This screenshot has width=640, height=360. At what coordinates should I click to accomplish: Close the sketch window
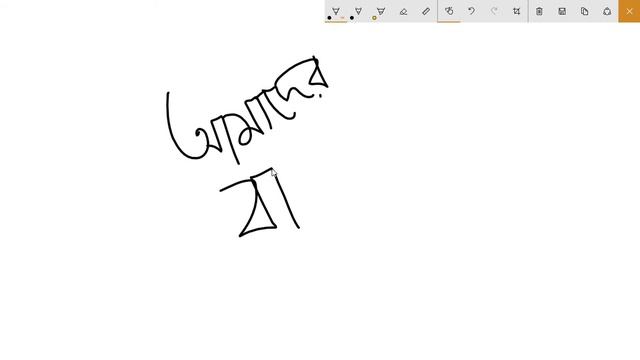[629, 11]
